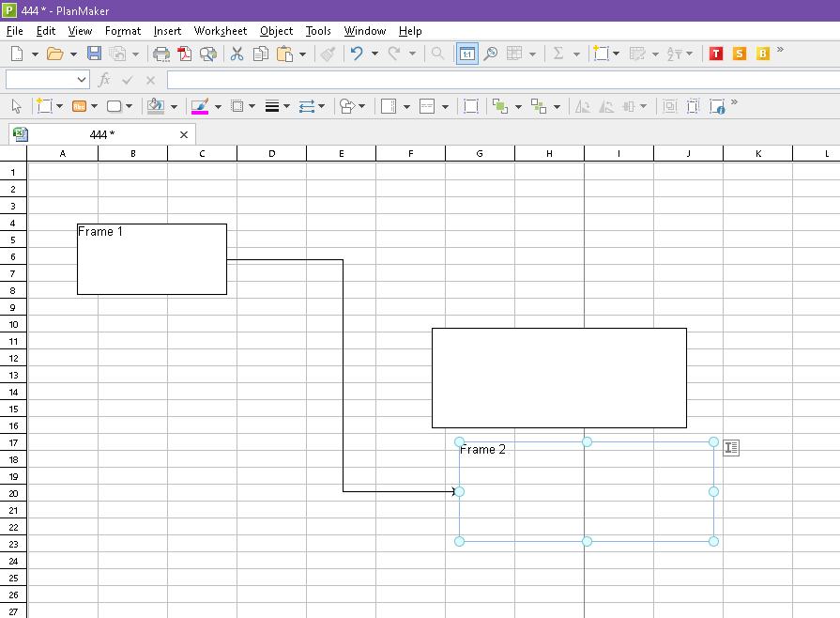The width and height of the screenshot is (840, 618).
Task: Open TextMaker via red T icon
Action: click(x=716, y=54)
